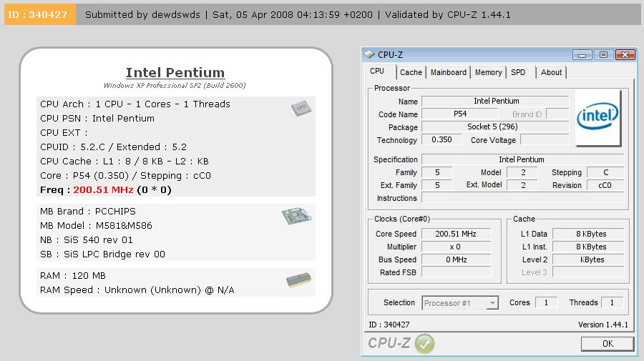Click the motherboard icon beside MB Brand
644x361 pixels.
[x=296, y=216]
